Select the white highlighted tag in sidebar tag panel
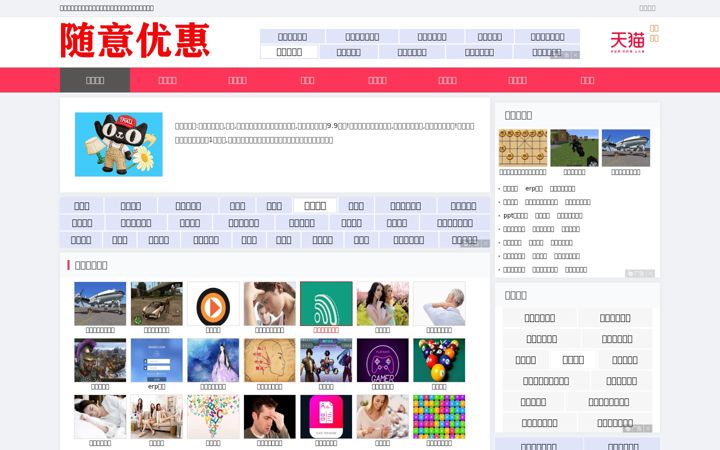This screenshot has width=720, height=450. point(573,360)
